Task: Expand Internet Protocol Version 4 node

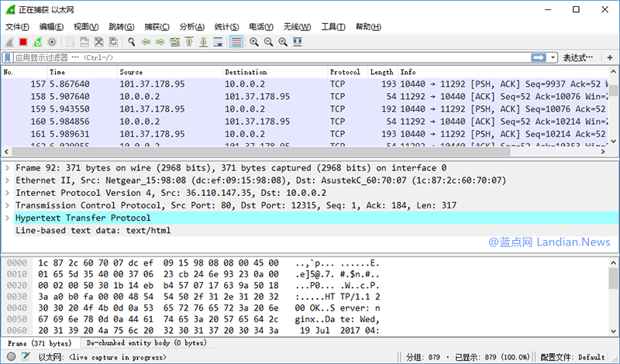Action: tap(7, 193)
